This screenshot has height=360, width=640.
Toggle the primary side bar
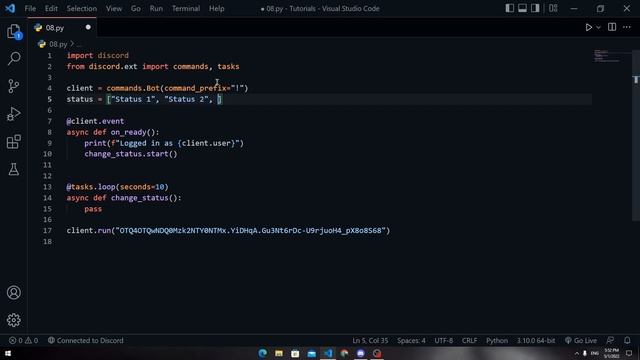point(509,8)
